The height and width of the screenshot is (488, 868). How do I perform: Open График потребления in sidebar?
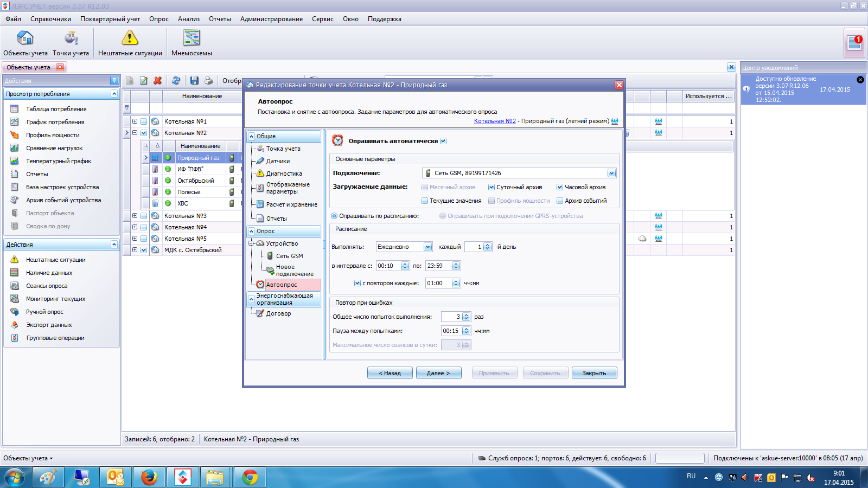click(x=55, y=122)
